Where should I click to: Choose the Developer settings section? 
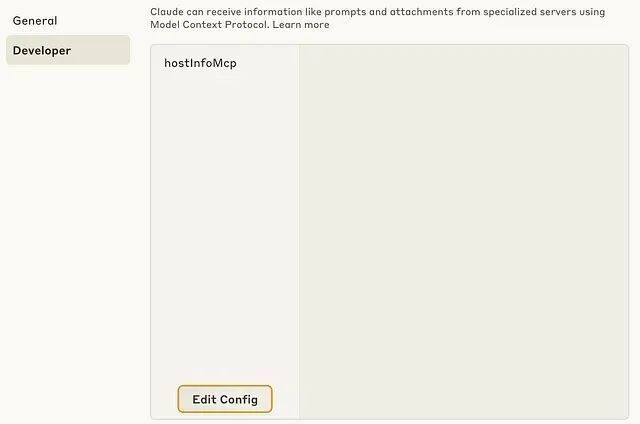pyautogui.click(x=42, y=51)
